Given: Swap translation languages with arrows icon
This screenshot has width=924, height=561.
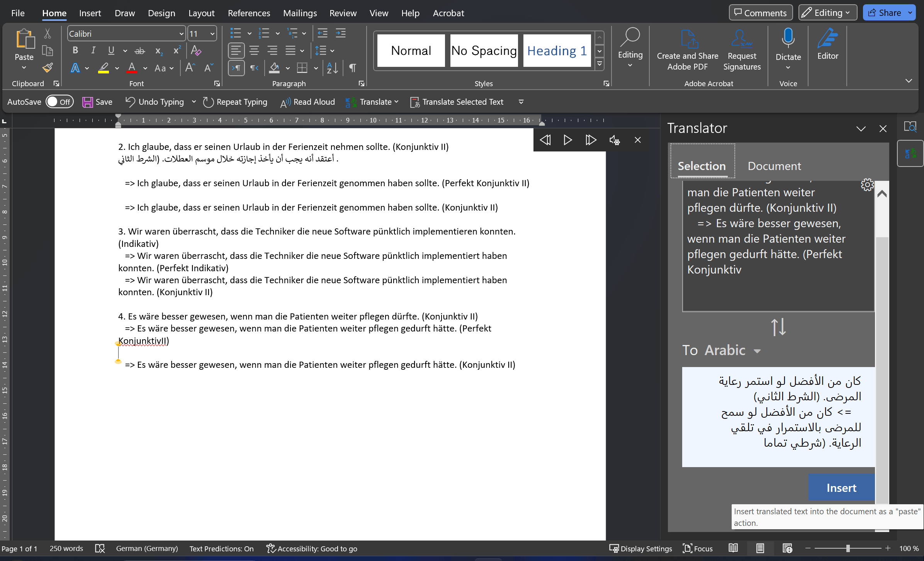Looking at the screenshot, I should [778, 327].
